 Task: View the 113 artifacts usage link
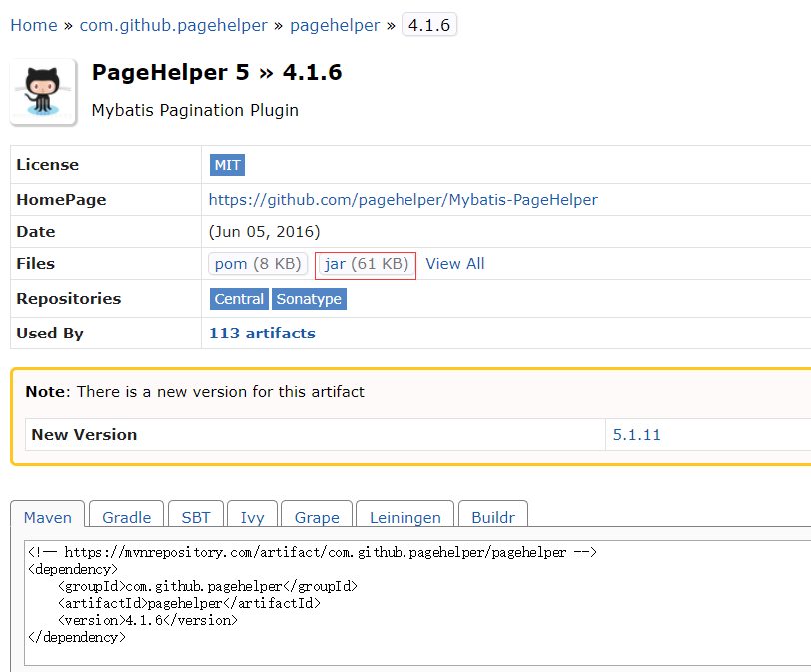tap(262, 333)
